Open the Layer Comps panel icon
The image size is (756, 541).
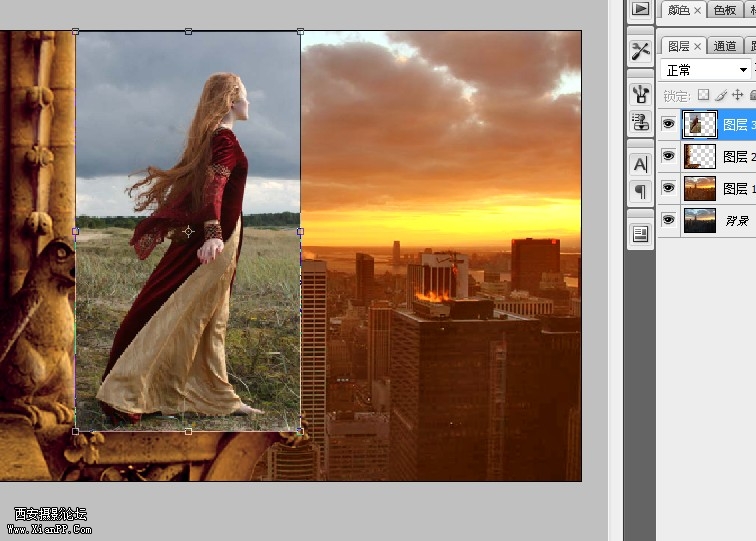(640, 233)
